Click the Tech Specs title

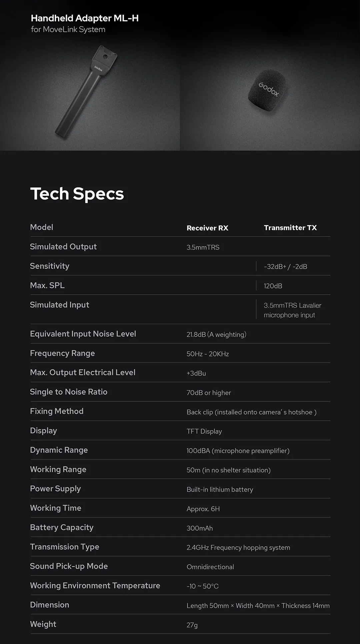click(x=77, y=194)
